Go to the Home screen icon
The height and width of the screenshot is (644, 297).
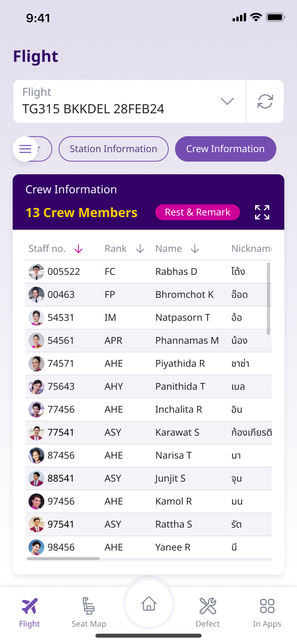point(149,604)
